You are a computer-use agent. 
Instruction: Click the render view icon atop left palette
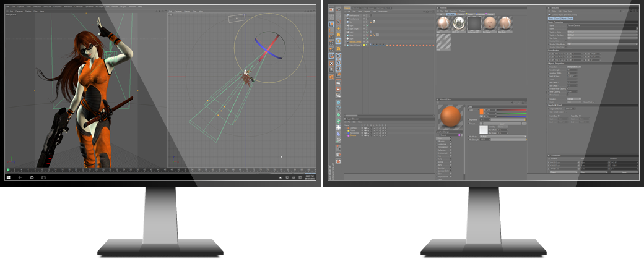[331, 10]
